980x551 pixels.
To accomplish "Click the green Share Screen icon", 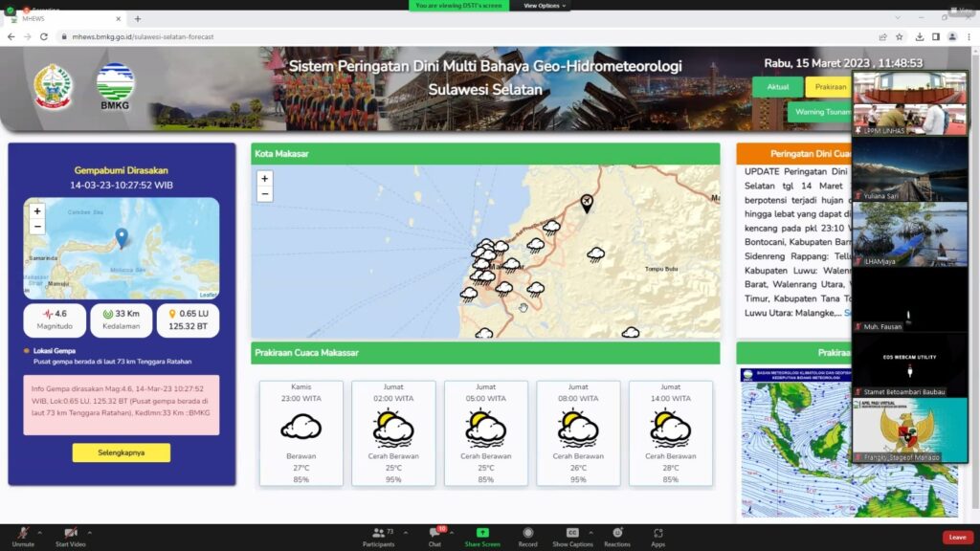I will tap(482, 533).
